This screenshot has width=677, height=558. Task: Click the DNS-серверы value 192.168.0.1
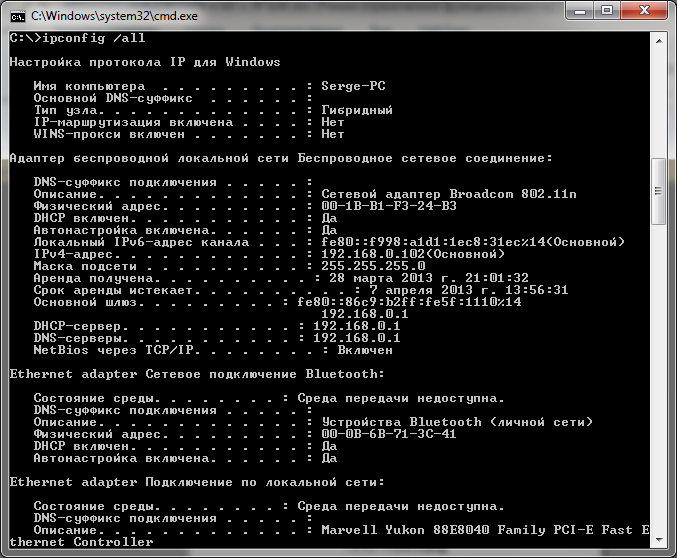[357, 338]
